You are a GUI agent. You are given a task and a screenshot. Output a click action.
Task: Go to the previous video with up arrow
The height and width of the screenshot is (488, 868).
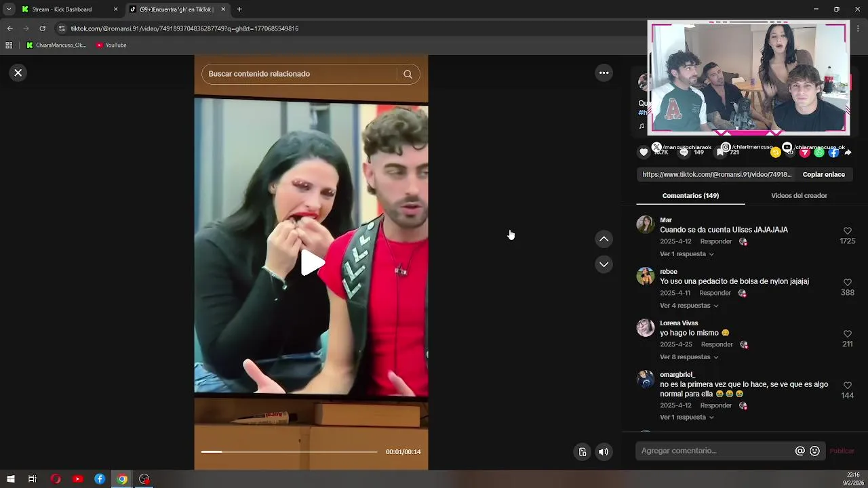pyautogui.click(x=604, y=239)
